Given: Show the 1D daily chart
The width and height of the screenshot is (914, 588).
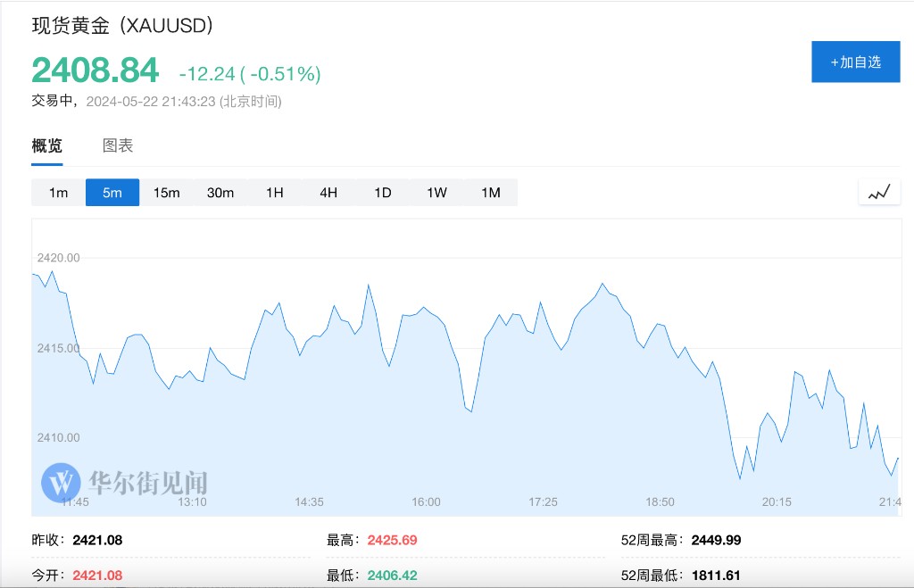Looking at the screenshot, I should tap(382, 193).
